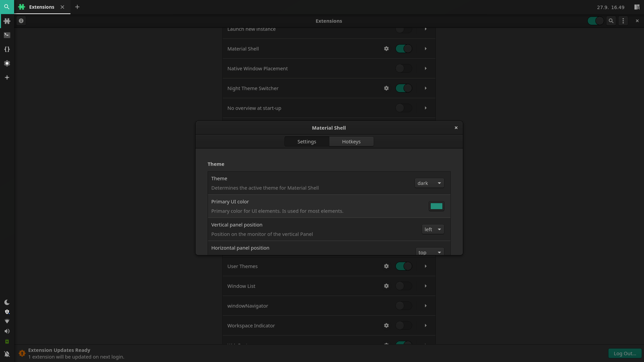Select the Extensions puzzle icon in sidebar
Viewport: 644px width, 362px height.
coord(7,21)
